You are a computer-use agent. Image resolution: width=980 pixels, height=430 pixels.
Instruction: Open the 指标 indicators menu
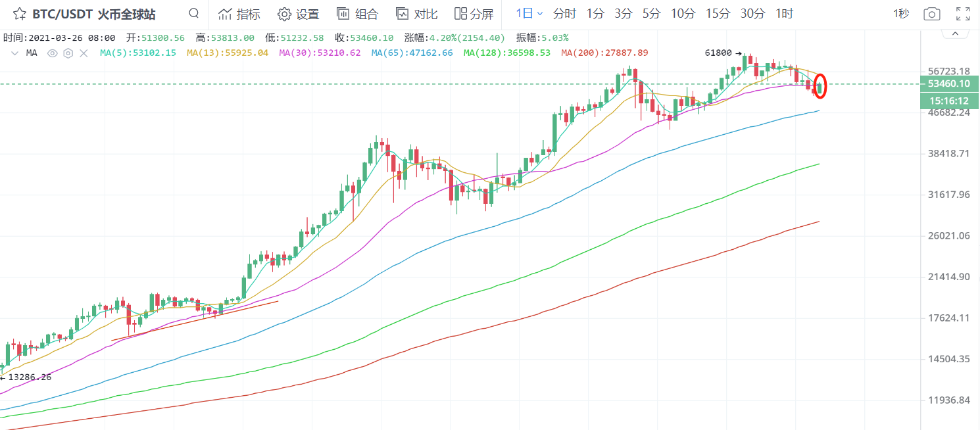[x=239, y=14]
